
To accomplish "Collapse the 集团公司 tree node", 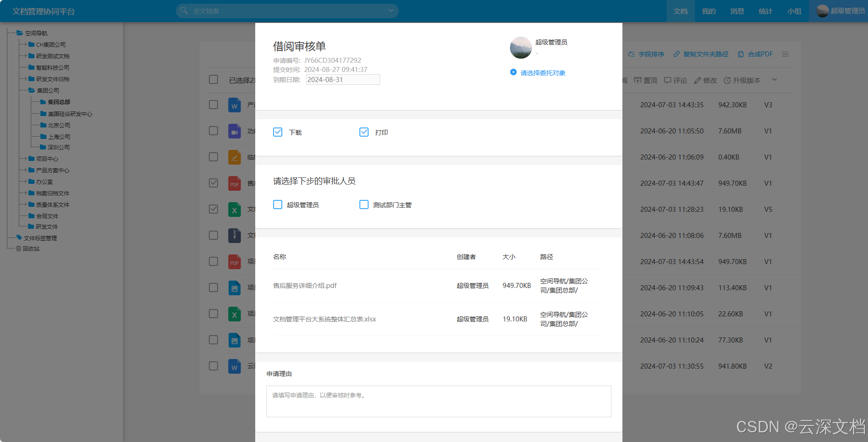I will pos(25,90).
